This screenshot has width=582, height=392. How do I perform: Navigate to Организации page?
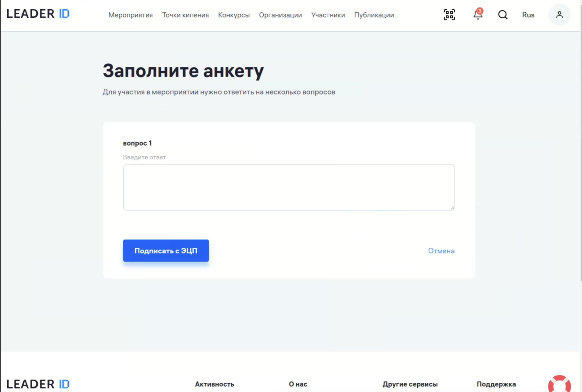pos(280,15)
